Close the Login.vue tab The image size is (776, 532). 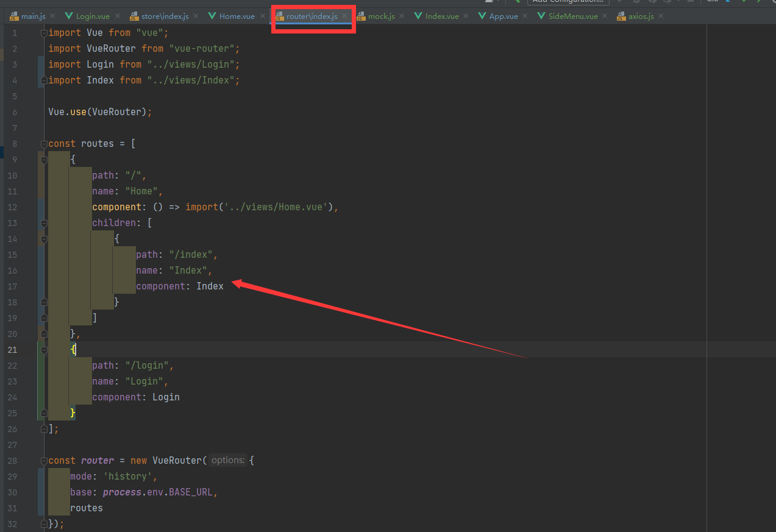(x=117, y=16)
